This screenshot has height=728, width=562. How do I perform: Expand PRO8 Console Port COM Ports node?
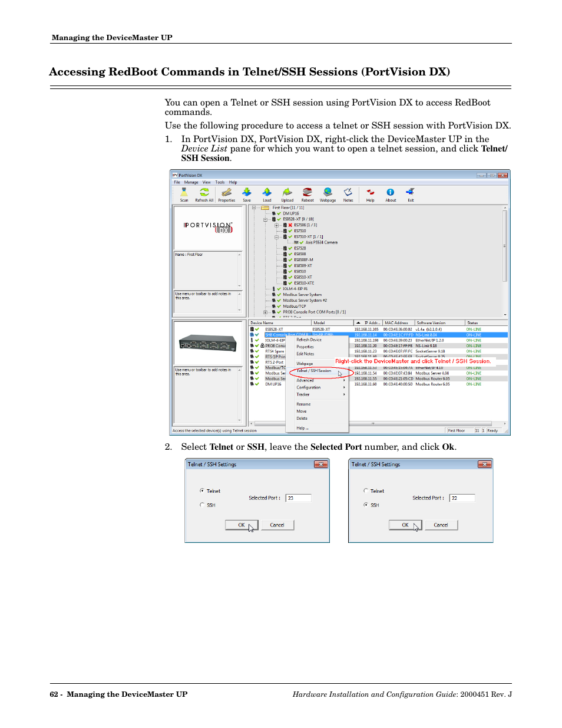265,312
